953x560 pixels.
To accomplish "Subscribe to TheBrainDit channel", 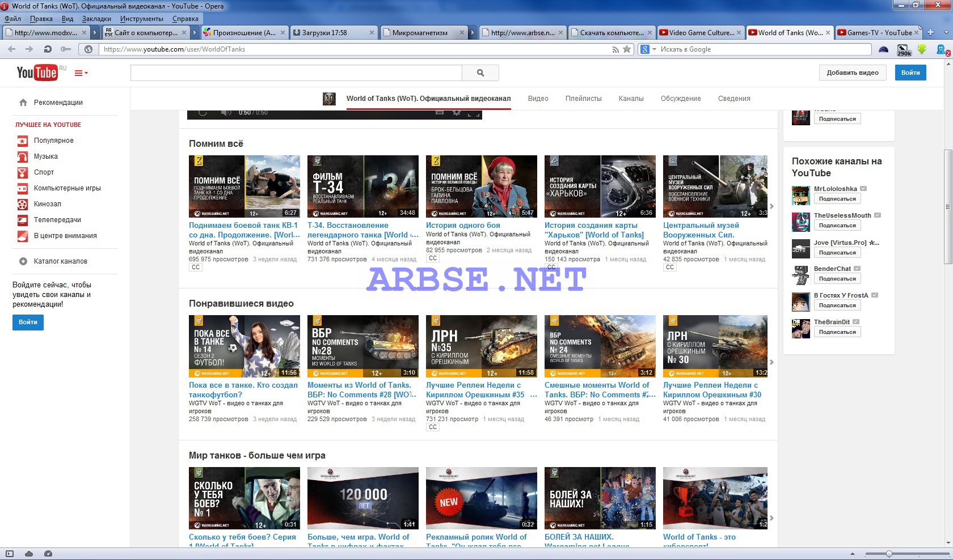I will coord(837,332).
